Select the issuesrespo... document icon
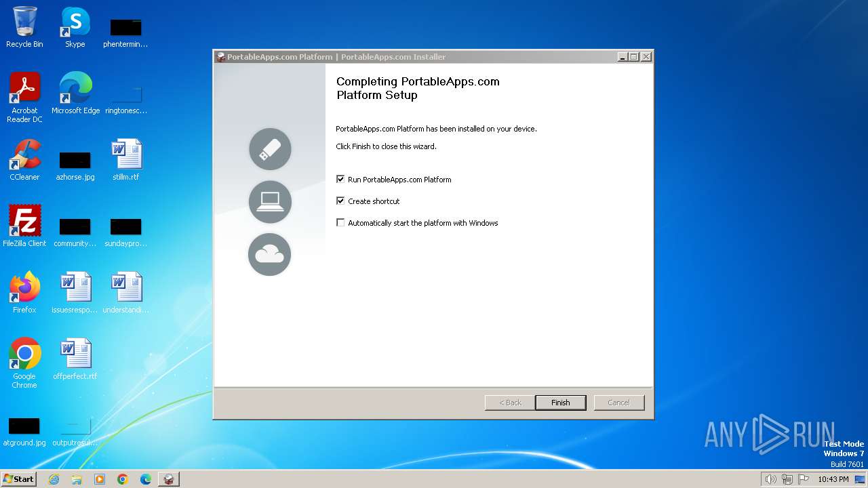This screenshot has width=868, height=488. [75, 293]
